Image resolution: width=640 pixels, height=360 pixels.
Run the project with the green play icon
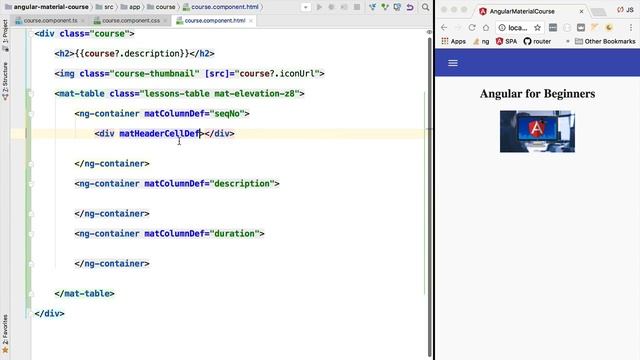point(319,7)
